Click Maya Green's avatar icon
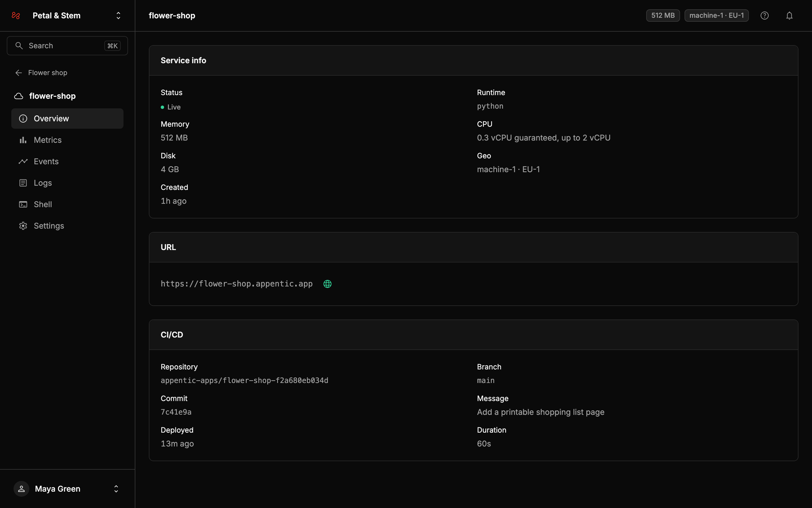The width and height of the screenshot is (812, 508). click(x=21, y=489)
